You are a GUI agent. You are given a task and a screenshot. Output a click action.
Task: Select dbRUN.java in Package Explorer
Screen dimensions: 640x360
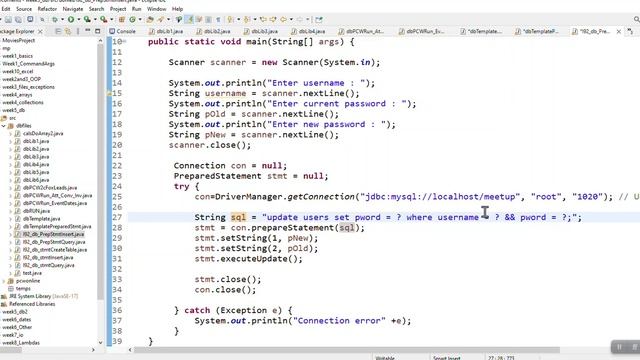(36, 211)
